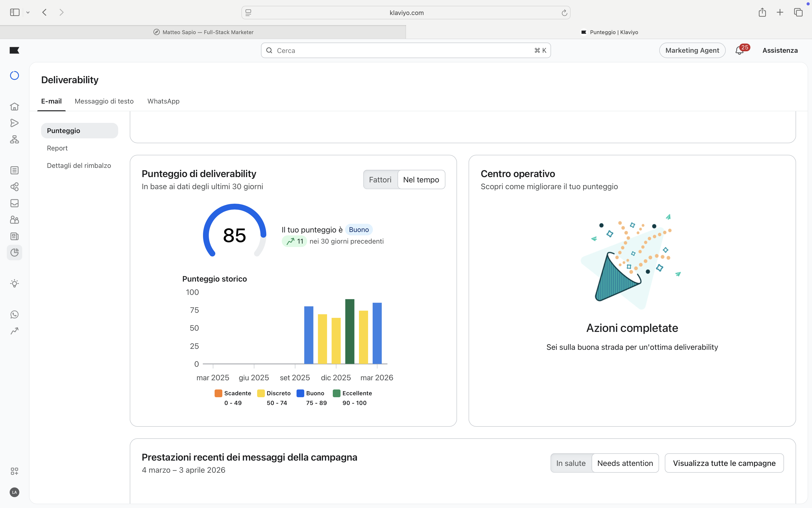Open the trending arrow icon in sidebar
This screenshot has height=508, width=812.
pyautogui.click(x=14, y=331)
